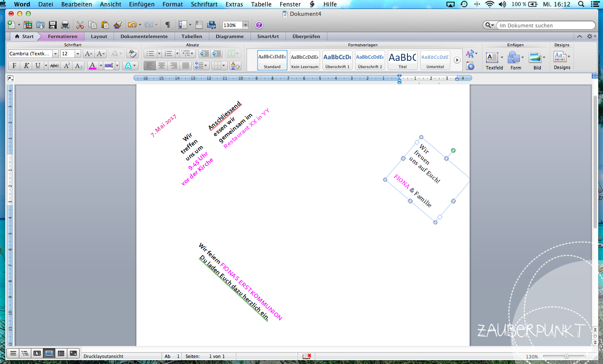Open the Media Browser icon
The width and height of the screenshot is (603, 364).
(211, 25)
